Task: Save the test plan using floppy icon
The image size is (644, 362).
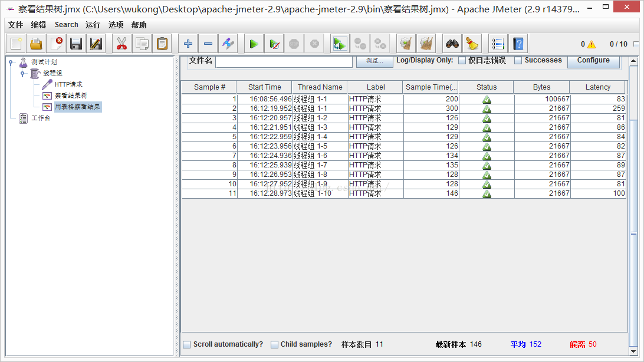Action: coord(76,44)
